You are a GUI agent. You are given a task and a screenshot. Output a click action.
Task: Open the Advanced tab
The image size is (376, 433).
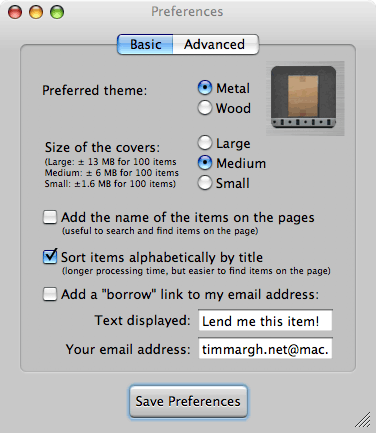[215, 44]
